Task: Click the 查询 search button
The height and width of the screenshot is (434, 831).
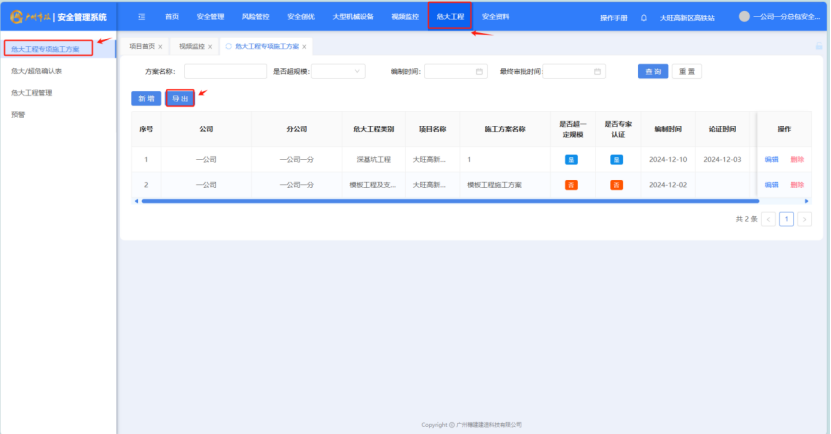Action: (x=652, y=71)
